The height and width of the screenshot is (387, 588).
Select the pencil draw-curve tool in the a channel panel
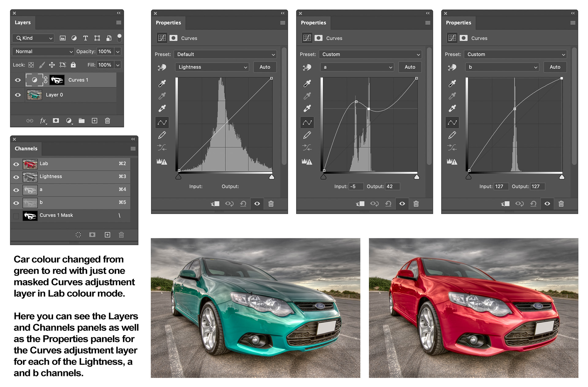tap(307, 135)
